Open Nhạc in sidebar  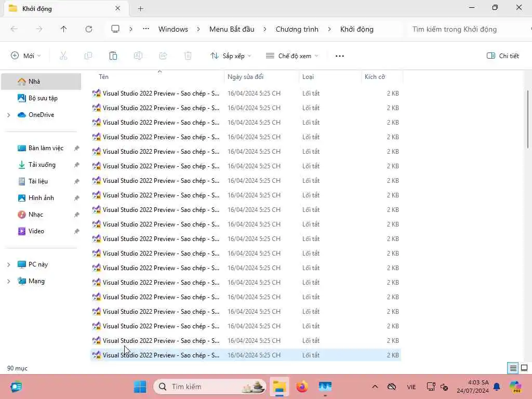pos(41,215)
